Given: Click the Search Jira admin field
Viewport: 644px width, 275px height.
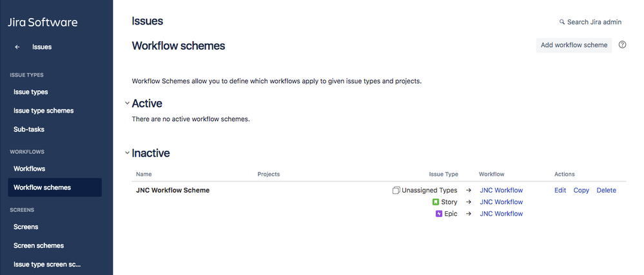Looking at the screenshot, I should tap(590, 22).
